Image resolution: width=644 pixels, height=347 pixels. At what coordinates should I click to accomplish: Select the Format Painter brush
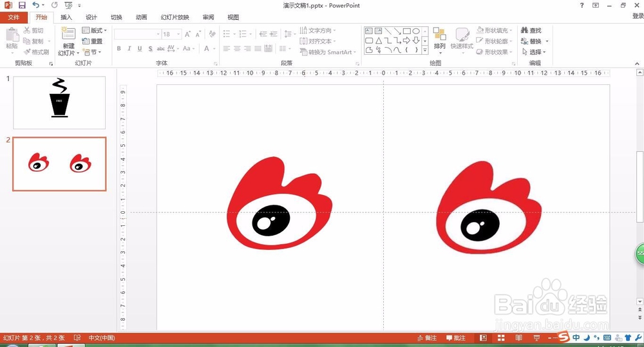[37, 52]
